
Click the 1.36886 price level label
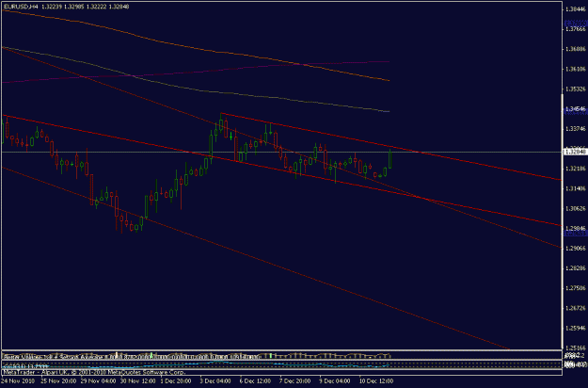coord(575,49)
